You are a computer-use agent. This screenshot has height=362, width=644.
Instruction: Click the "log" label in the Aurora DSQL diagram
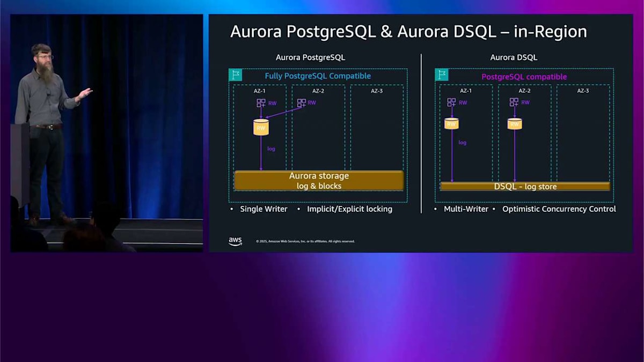pos(462,143)
